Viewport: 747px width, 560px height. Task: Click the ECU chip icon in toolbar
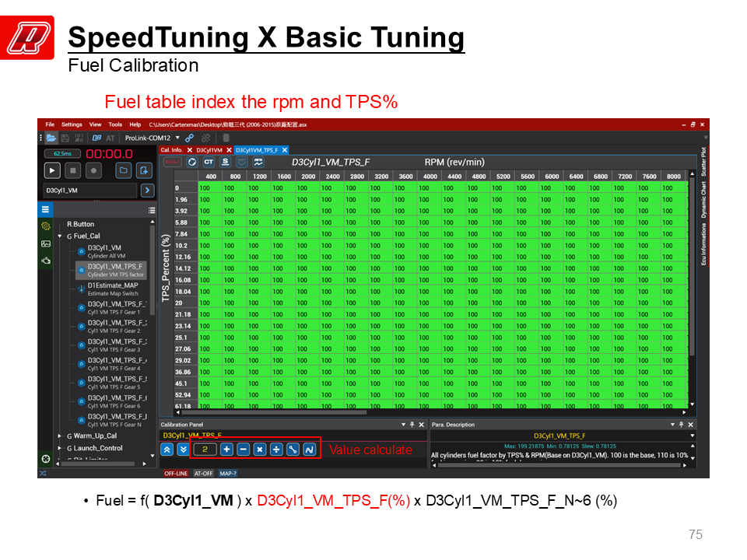click(x=226, y=138)
